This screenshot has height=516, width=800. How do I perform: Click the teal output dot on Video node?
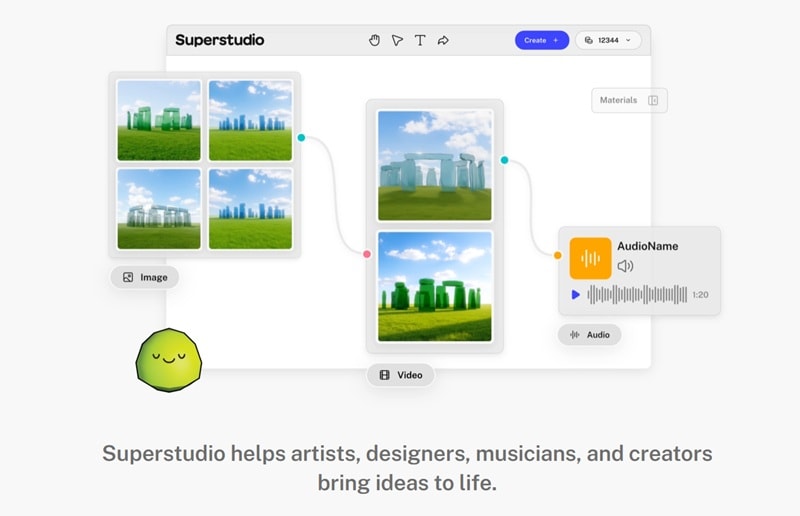[x=504, y=160]
